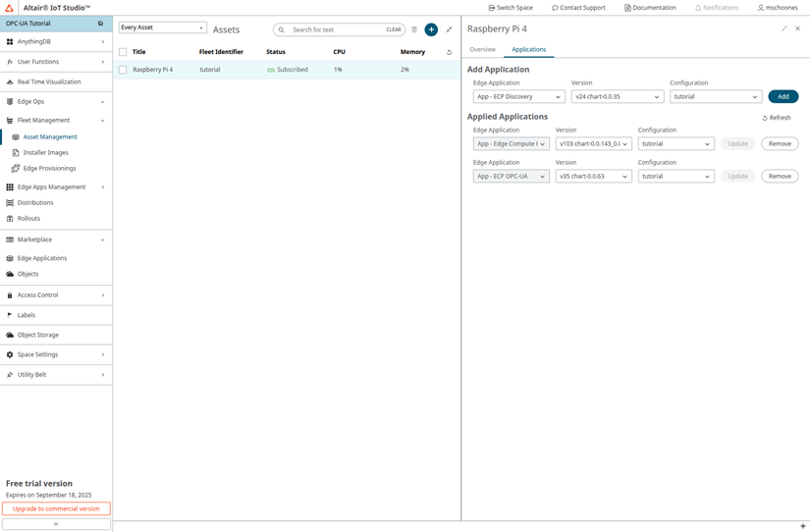The height and width of the screenshot is (532, 810).
Task: Click the AnythingDB sidebar icon
Action: 9,42
